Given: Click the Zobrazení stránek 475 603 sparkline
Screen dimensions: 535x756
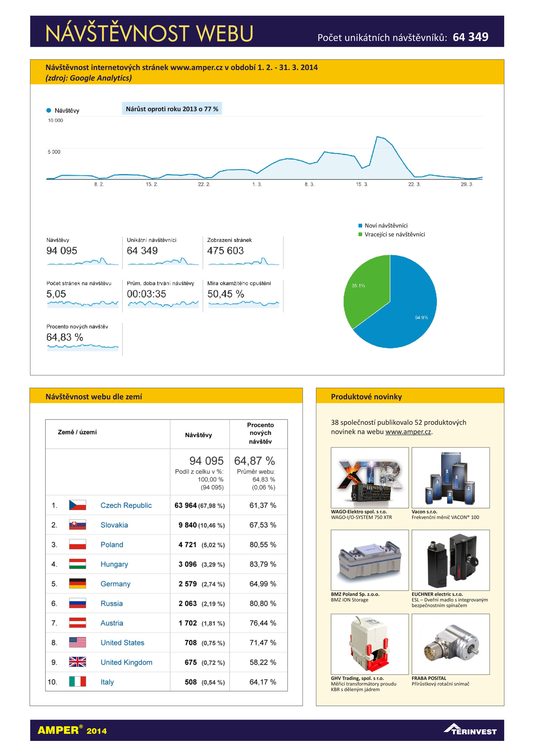Looking at the screenshot, I should pos(243,262).
